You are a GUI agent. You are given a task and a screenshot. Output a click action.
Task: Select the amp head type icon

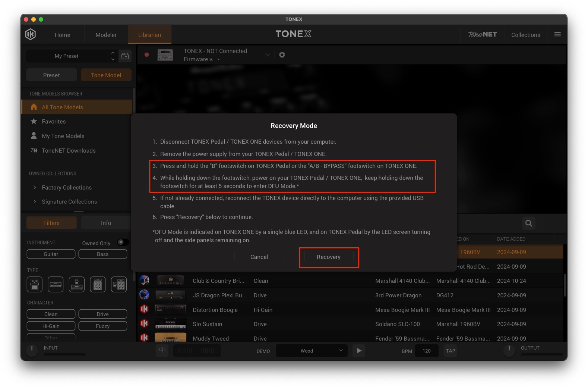click(56, 285)
